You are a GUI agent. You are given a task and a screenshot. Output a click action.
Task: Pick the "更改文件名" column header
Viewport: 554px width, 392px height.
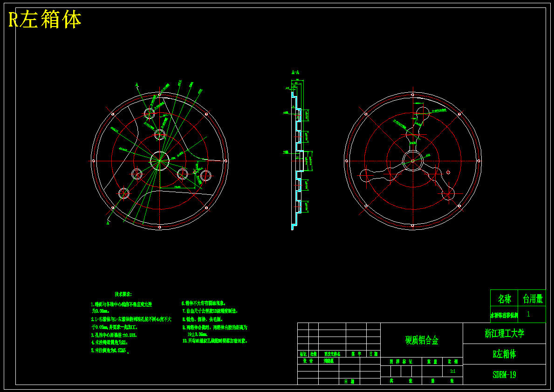pos(332,354)
